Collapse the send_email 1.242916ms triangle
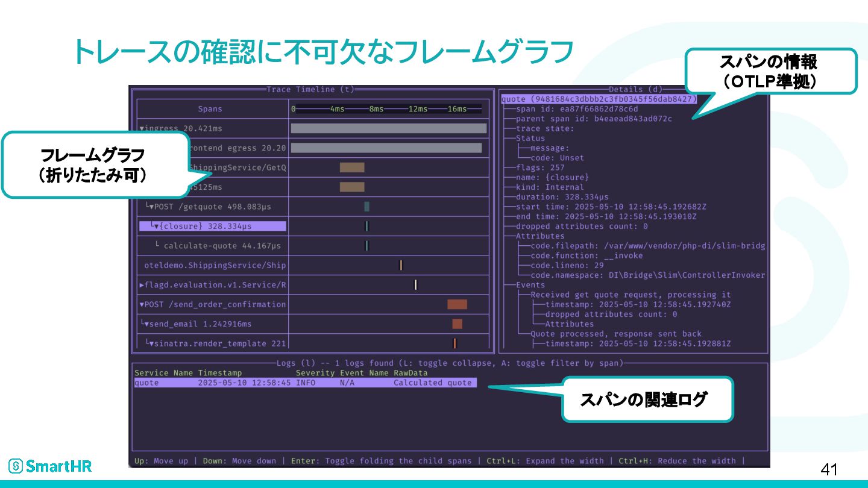Screen dimensions: 868x488 (146, 324)
